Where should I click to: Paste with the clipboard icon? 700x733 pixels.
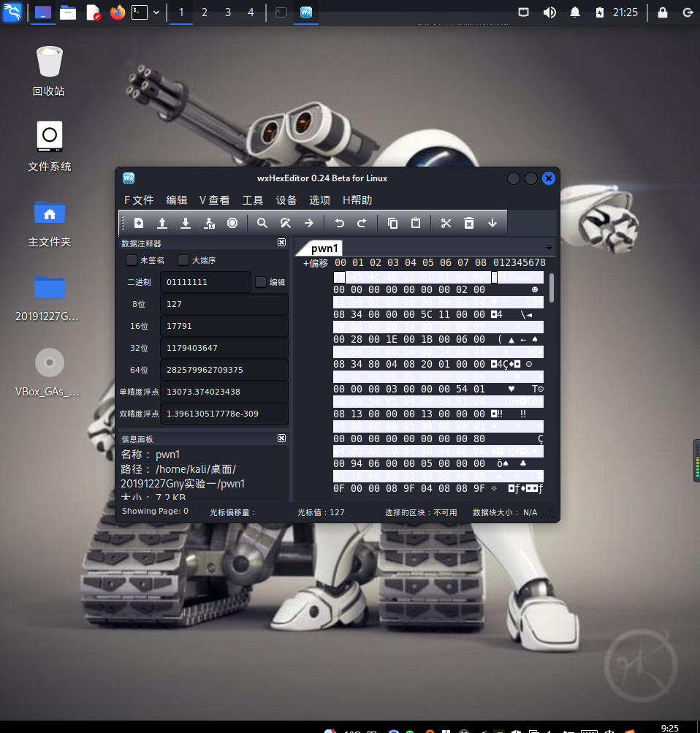tap(416, 224)
